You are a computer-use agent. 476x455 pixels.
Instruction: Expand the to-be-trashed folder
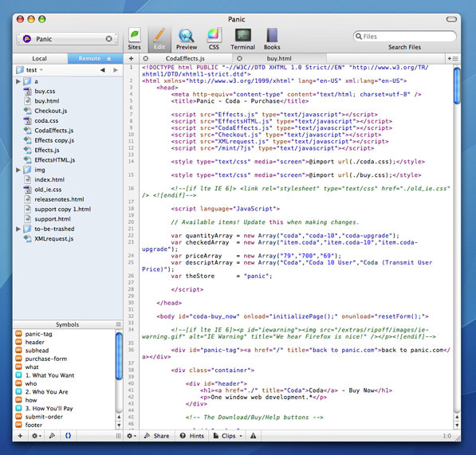click(18, 229)
